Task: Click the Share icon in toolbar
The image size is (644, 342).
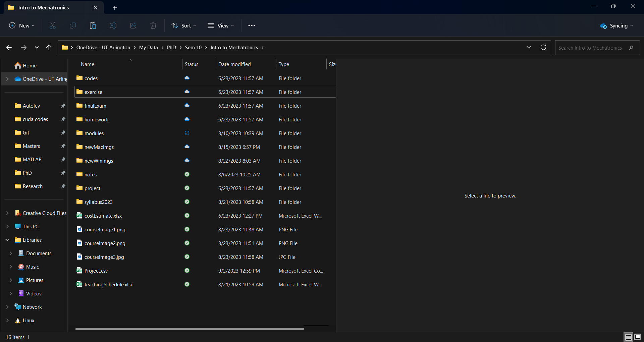Action: point(133,26)
